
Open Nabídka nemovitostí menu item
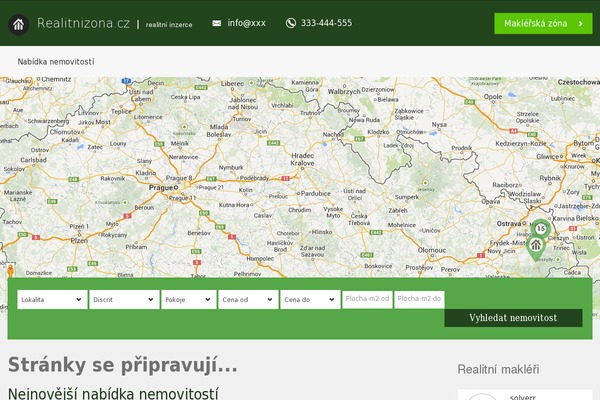56,62
